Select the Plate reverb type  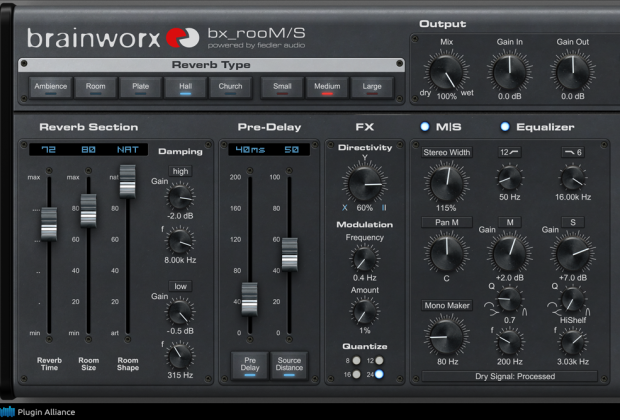coord(140,87)
